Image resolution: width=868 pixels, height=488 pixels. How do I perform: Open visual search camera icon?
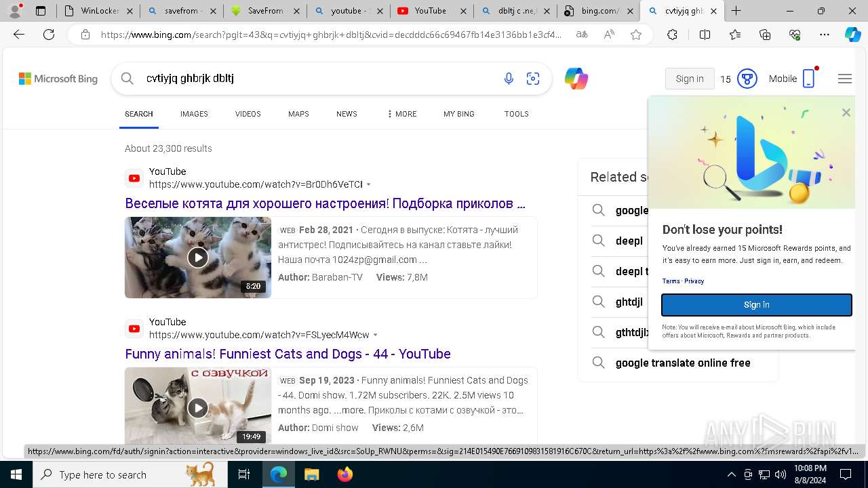click(x=533, y=79)
